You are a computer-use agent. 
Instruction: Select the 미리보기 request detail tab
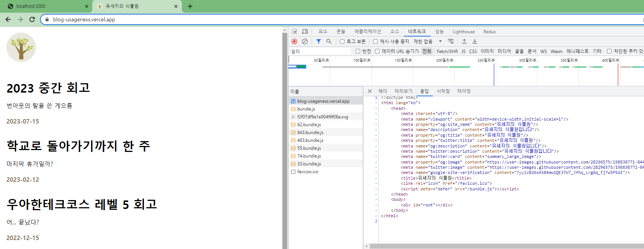click(403, 91)
